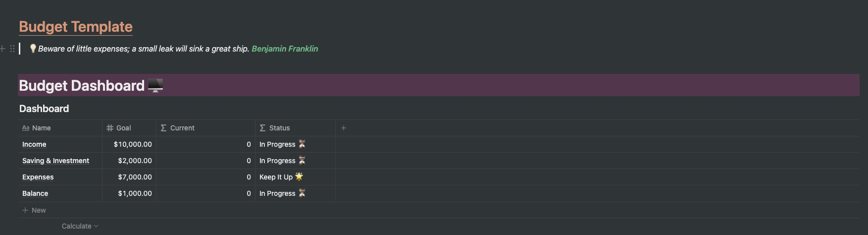Screen dimensions: 868x235
Task: Click the lightbulb emoji in the quote
Action: point(33,49)
